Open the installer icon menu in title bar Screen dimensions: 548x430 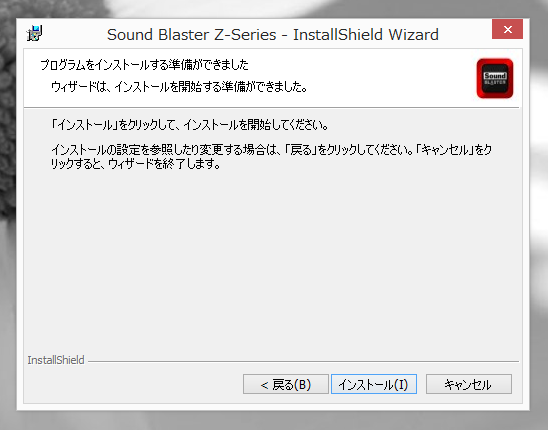[x=34, y=34]
